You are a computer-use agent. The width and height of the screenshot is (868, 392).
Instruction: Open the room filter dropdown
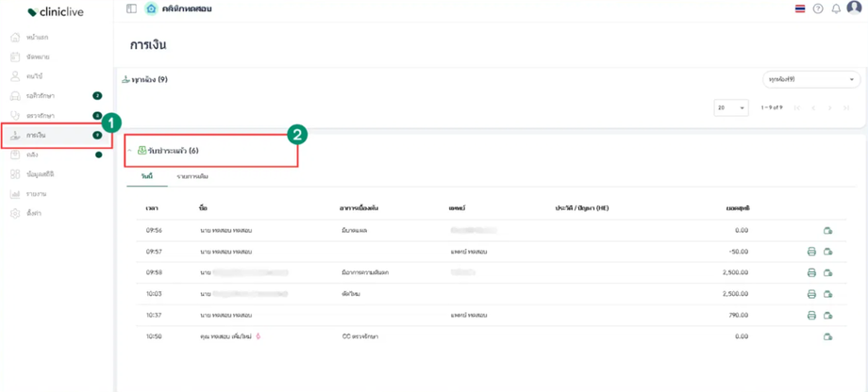point(810,80)
